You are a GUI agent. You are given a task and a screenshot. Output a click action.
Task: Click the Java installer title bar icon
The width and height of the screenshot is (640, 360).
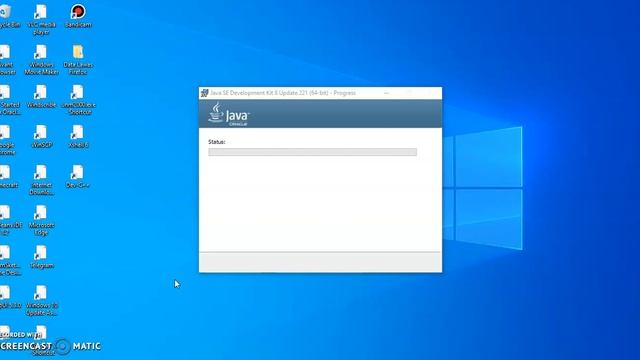[204, 93]
